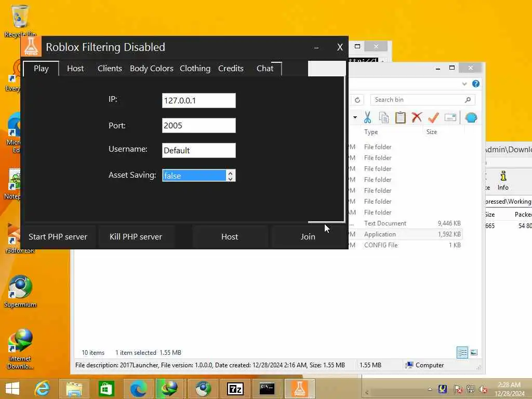The width and height of the screenshot is (532, 399).
Task: Click the orange flask launcher taskbar icon
Action: (x=300, y=389)
